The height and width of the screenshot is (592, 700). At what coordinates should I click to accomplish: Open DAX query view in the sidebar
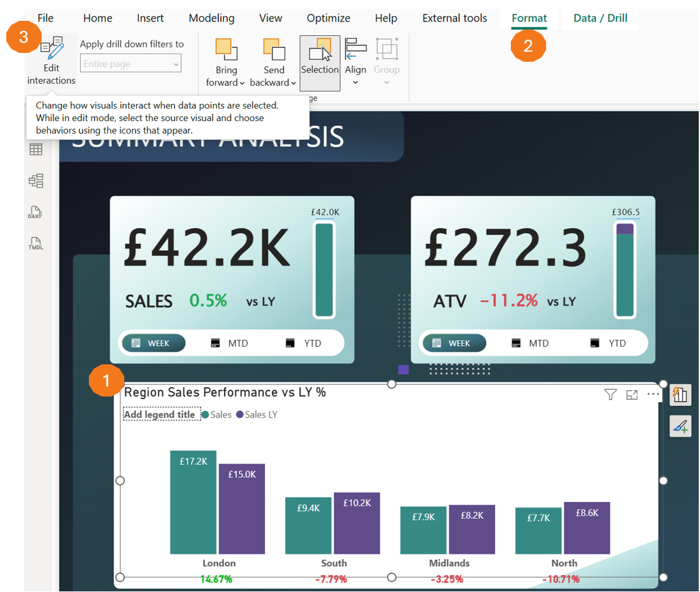click(35, 212)
